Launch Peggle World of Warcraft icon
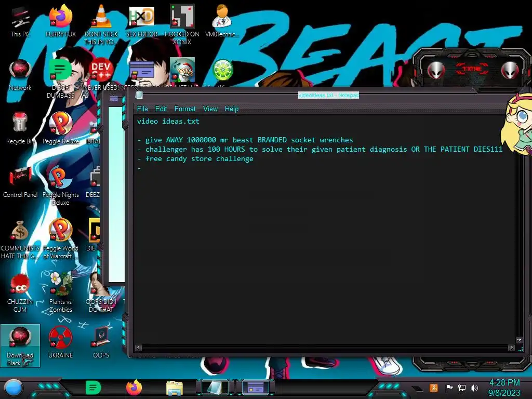The image size is (532, 399). click(x=60, y=239)
